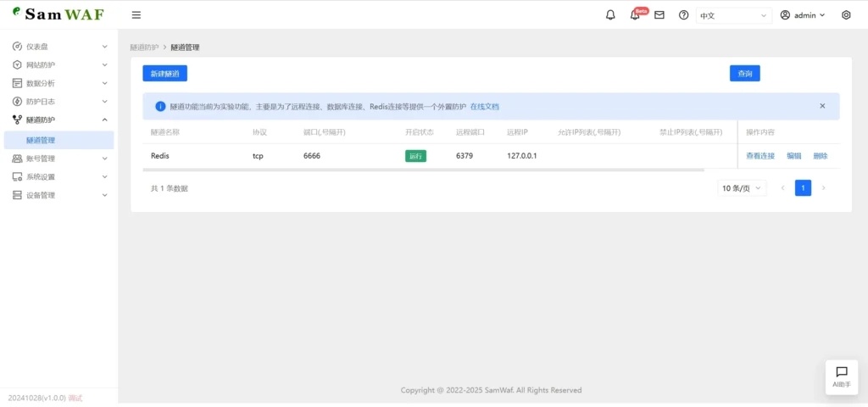Image resolution: width=868 pixels, height=407 pixels.
Task: Select the 隧道管理 submenu item
Action: (x=41, y=140)
